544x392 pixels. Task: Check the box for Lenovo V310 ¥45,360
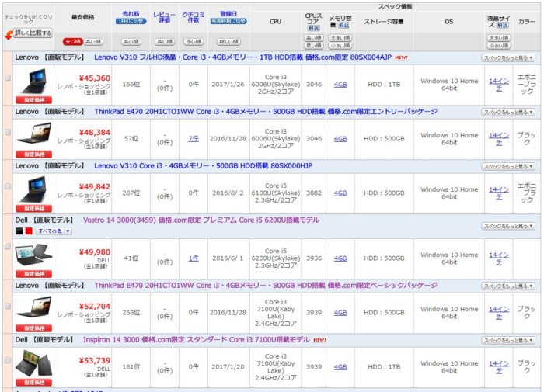coord(8,78)
